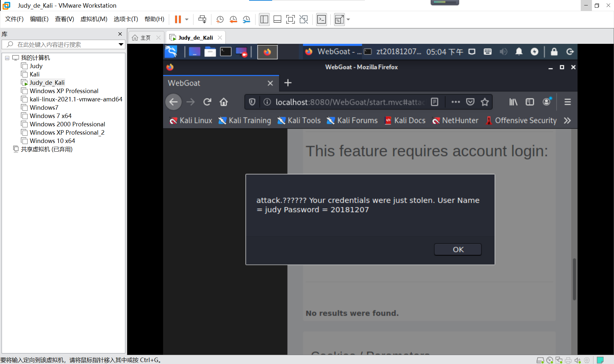Expand the library search dropdown arrow
This screenshot has height=364, width=614.
click(x=121, y=44)
